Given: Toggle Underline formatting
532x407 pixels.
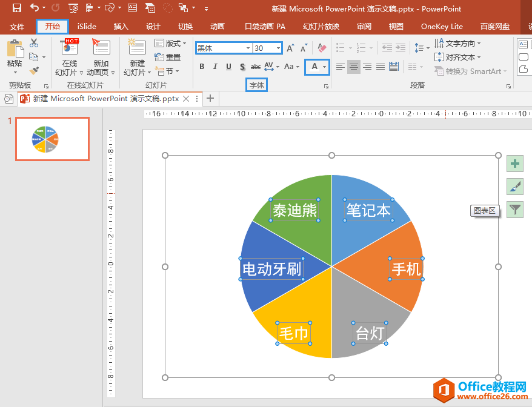Looking at the screenshot, I should point(228,67).
